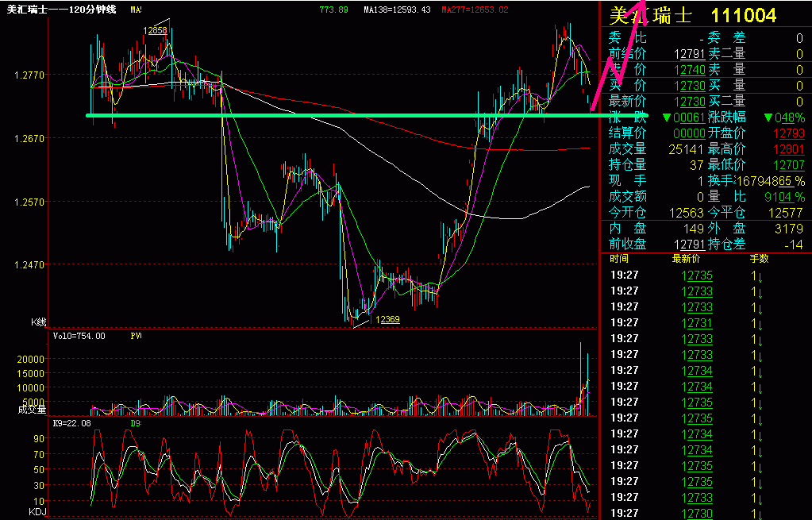Click the 前收盘 label in quote panel

pyautogui.click(x=628, y=244)
